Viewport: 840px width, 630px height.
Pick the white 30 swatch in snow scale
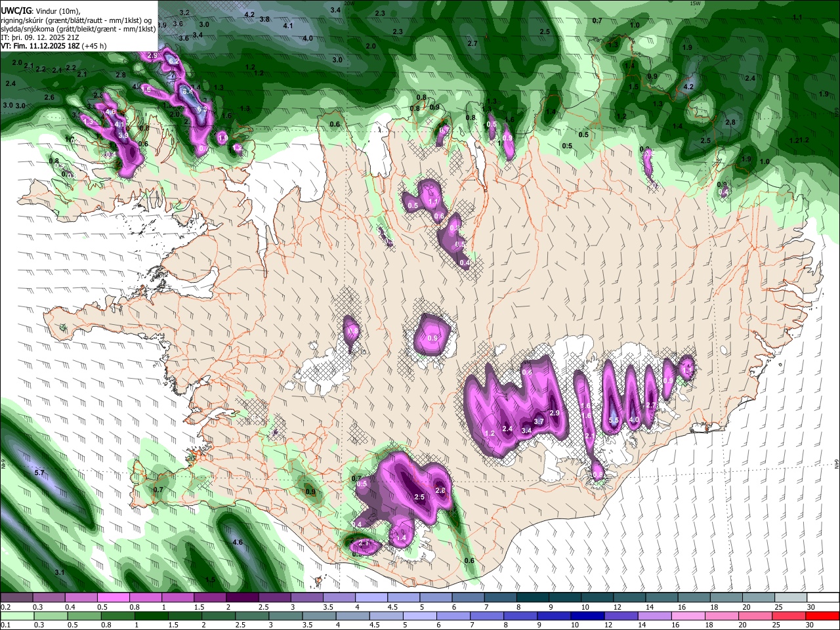click(823, 597)
